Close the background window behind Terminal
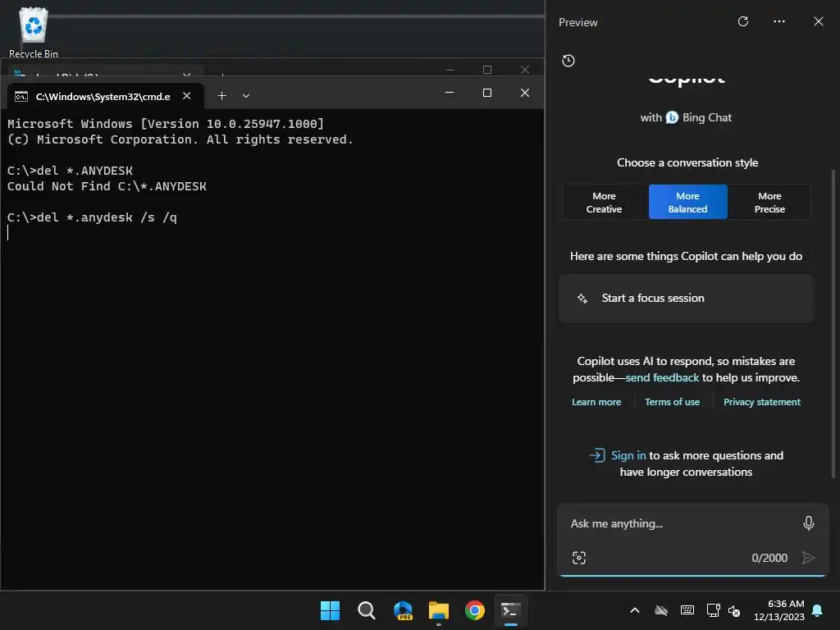Viewport: 840px width, 630px height. [525, 70]
